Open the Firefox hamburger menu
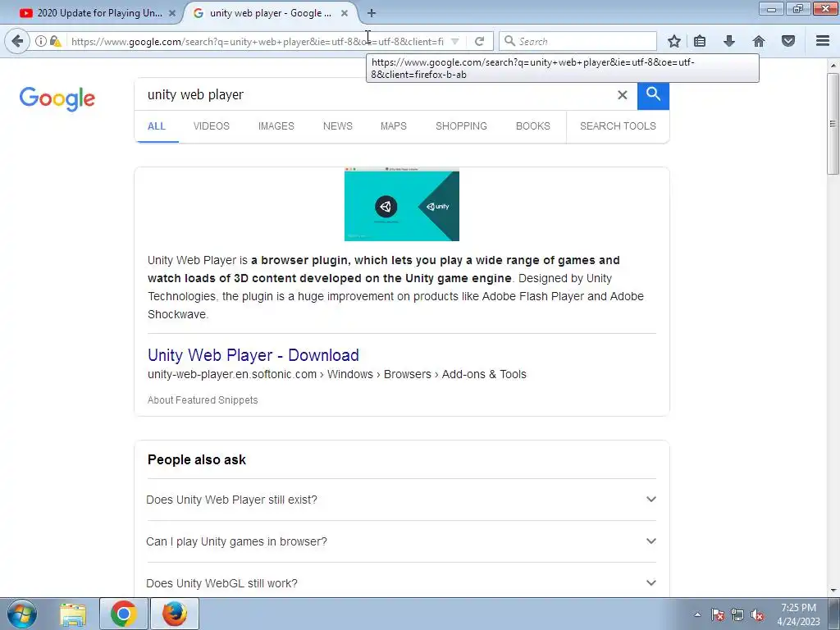Viewport: 840px width, 630px height. [823, 41]
